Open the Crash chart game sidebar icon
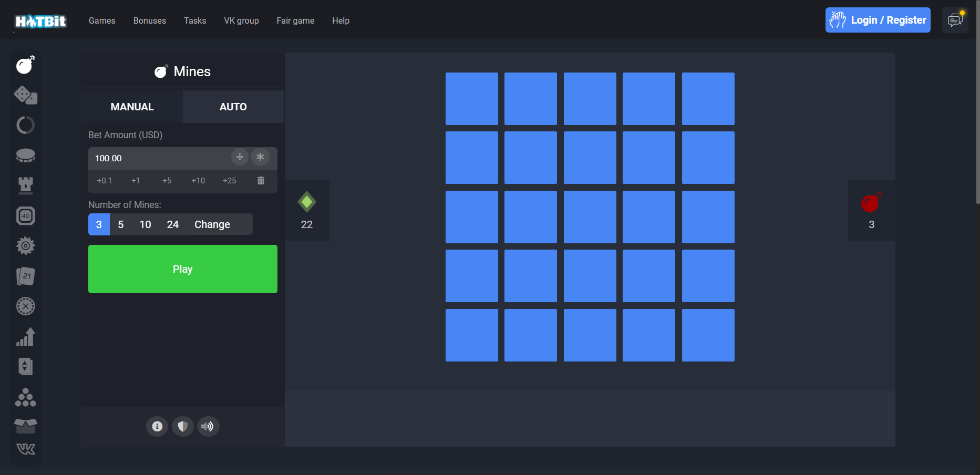 (25, 336)
